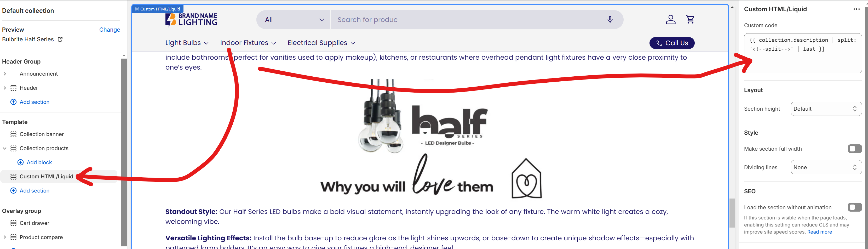Toggle Make section full width
Viewport: 868px width, 249px height.
click(x=854, y=149)
